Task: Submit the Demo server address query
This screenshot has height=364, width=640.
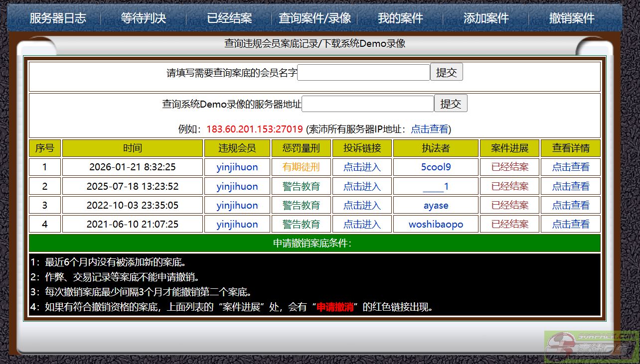Action: (x=451, y=104)
